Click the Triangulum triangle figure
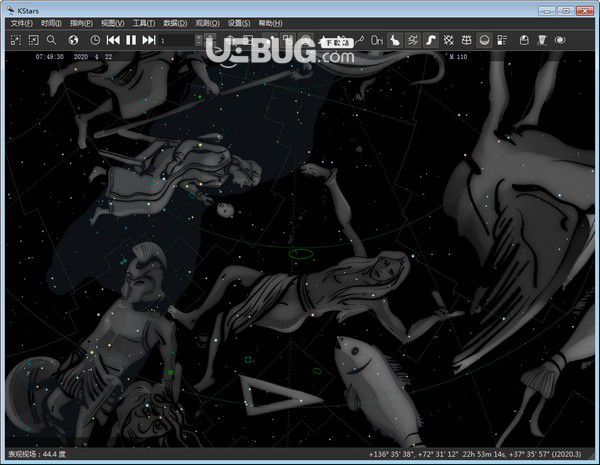 (x=281, y=395)
